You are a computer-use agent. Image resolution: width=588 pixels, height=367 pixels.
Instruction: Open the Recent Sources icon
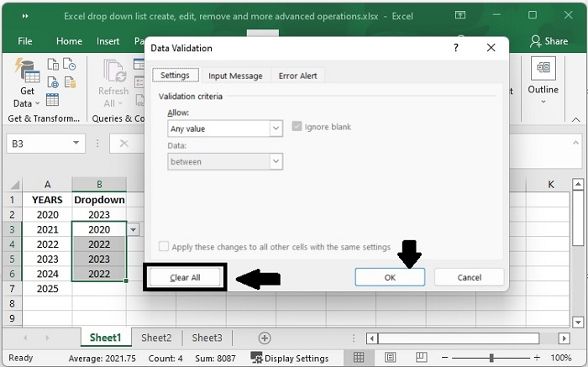pos(70,64)
